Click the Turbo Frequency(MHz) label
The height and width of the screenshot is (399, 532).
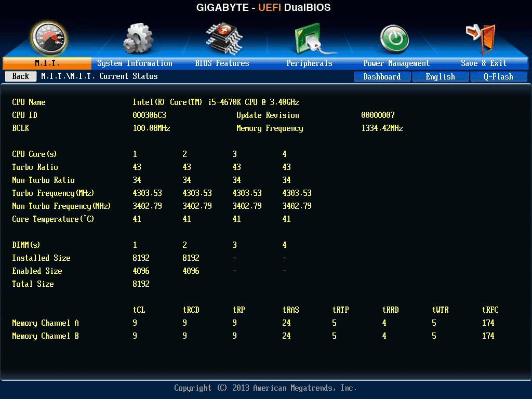click(53, 193)
